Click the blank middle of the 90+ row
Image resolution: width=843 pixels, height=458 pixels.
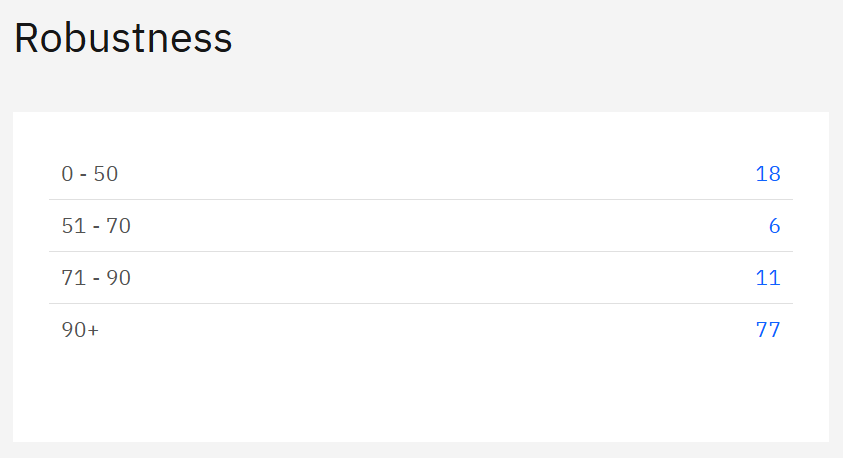pos(420,330)
